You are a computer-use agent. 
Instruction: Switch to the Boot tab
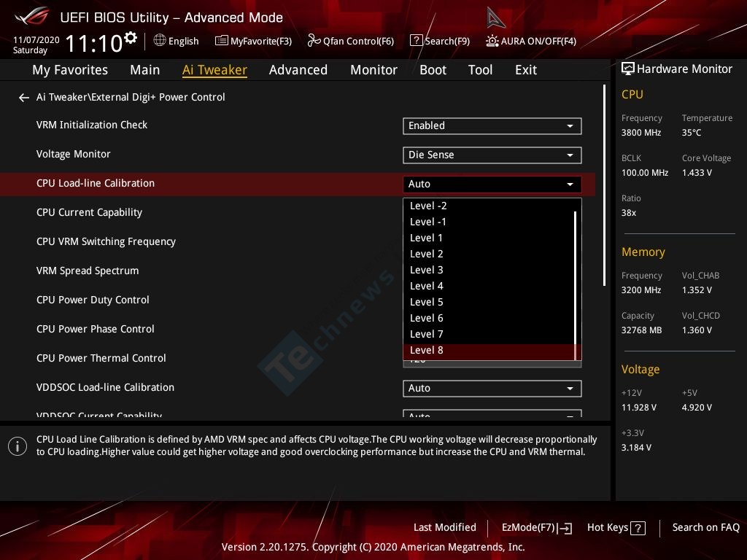[x=433, y=70]
